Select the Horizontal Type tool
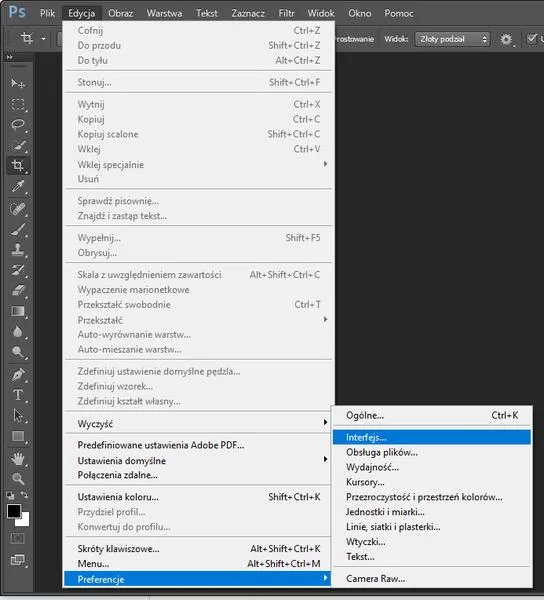Image resolution: width=544 pixels, height=600 pixels. [x=18, y=395]
